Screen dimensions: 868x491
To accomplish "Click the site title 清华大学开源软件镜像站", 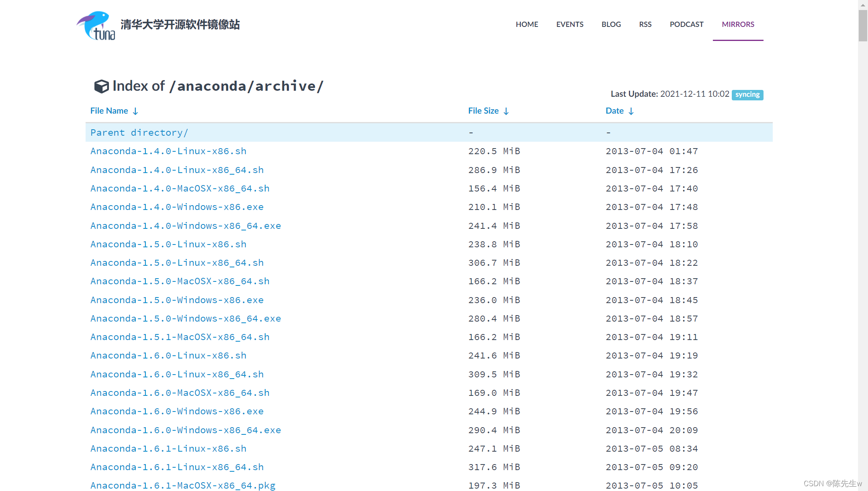I will (x=180, y=24).
